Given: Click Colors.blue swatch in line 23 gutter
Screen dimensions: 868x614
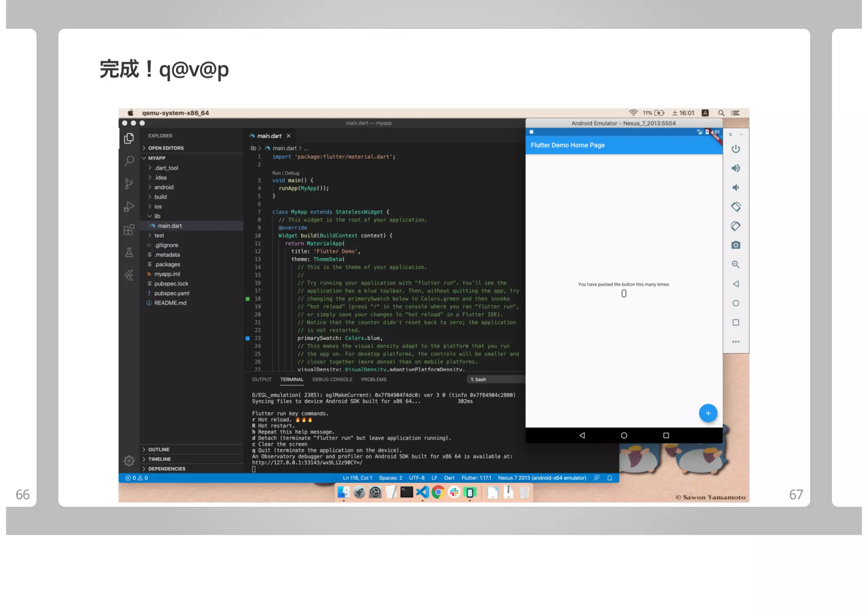Looking at the screenshot, I should [x=248, y=338].
